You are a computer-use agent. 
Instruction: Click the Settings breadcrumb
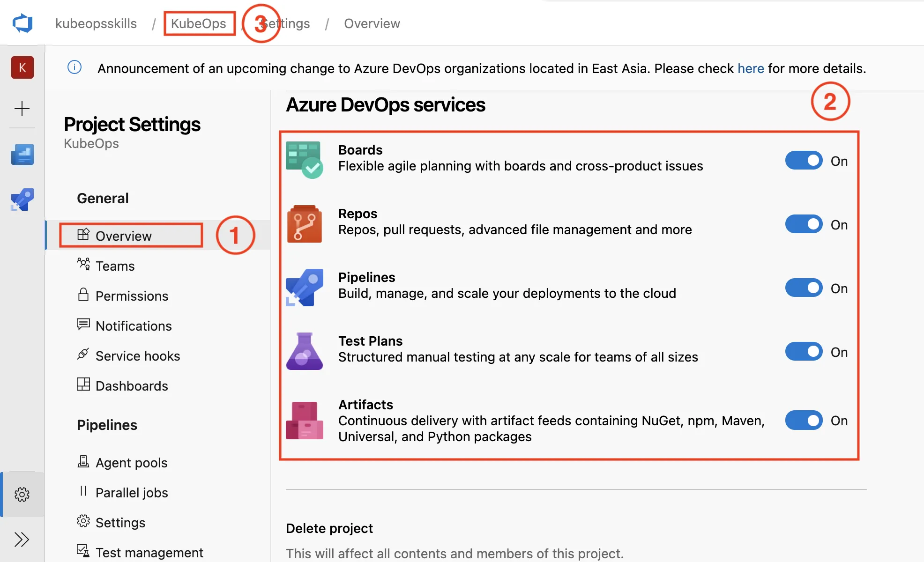[x=285, y=23]
